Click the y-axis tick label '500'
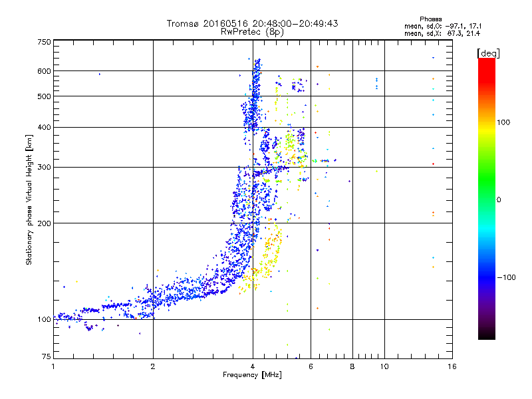Screen dimensions: 532x399 [44, 96]
